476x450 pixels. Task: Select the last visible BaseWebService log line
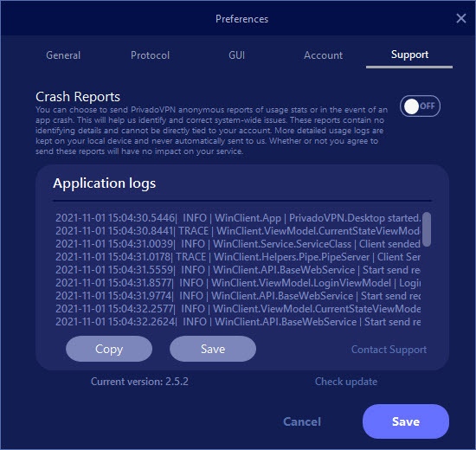pos(238,322)
